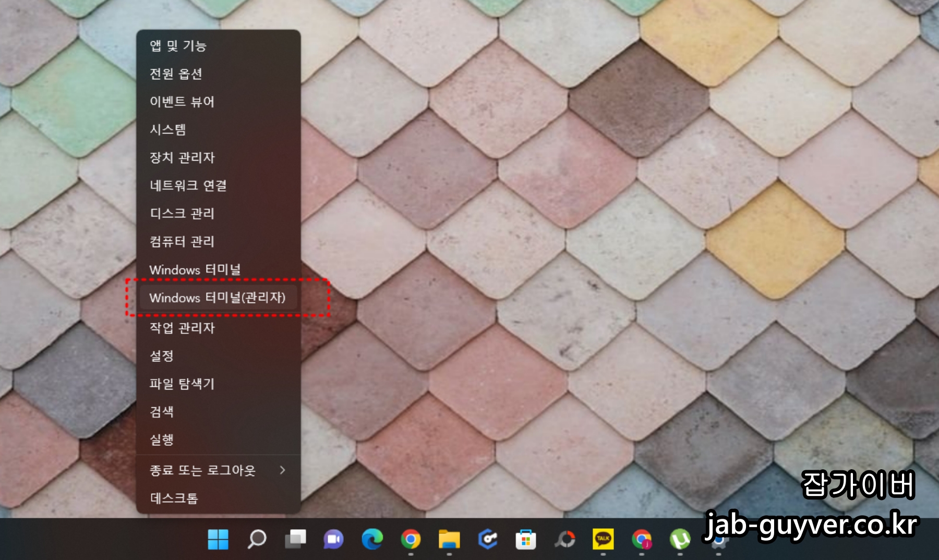The width and height of the screenshot is (939, 560).
Task: Select 네트워크 연결 menu item
Action: 218,186
